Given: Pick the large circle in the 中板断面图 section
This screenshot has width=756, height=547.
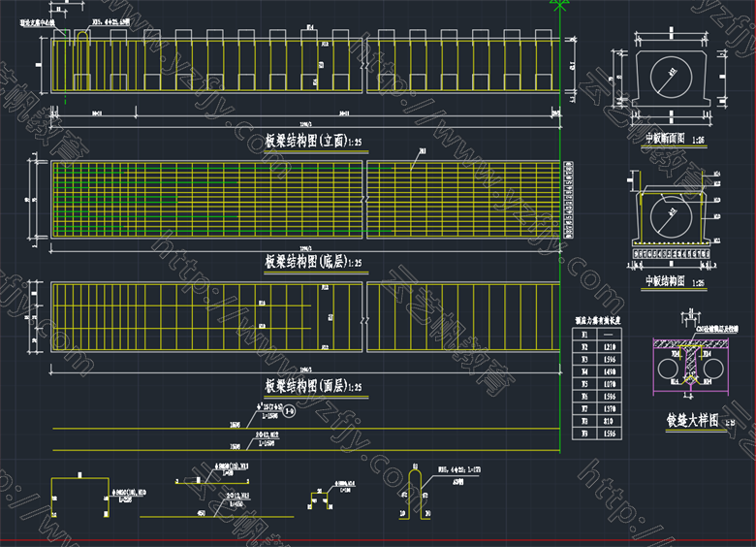Looking at the screenshot, I should click(671, 78).
